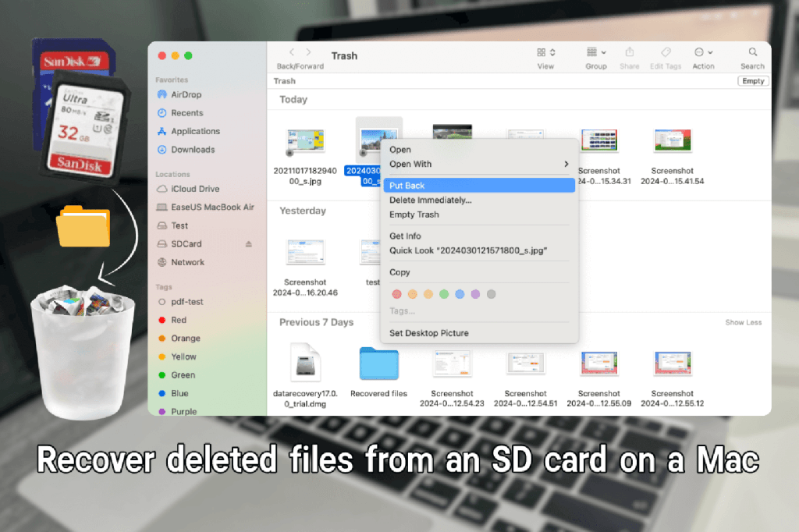Select the Purple tag in sidebar
799x532 pixels.
click(183, 411)
